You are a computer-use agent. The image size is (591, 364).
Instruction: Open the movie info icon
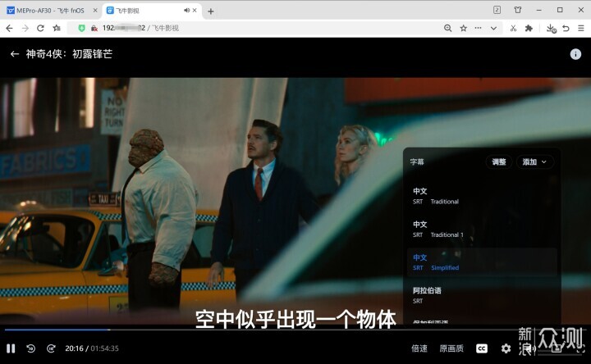(x=575, y=54)
